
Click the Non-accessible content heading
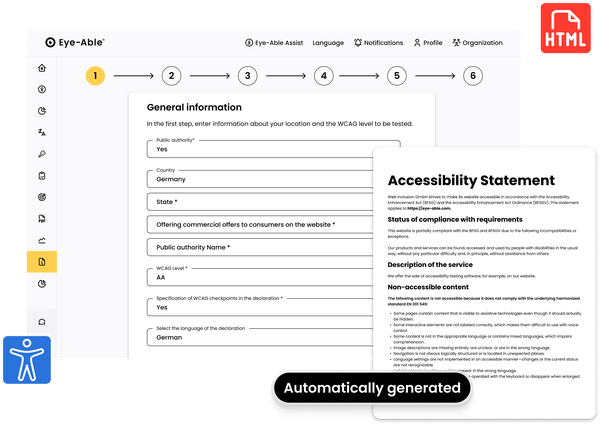point(428,287)
